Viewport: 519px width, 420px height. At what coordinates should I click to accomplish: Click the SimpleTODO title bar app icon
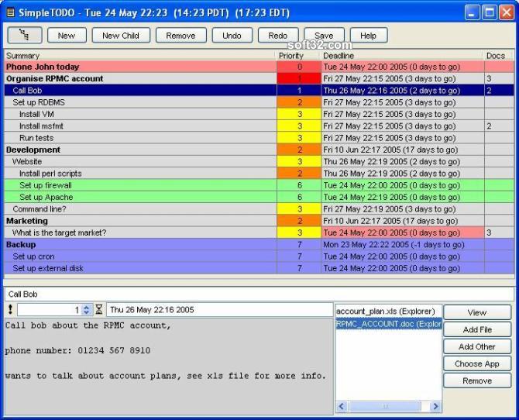coord(11,12)
